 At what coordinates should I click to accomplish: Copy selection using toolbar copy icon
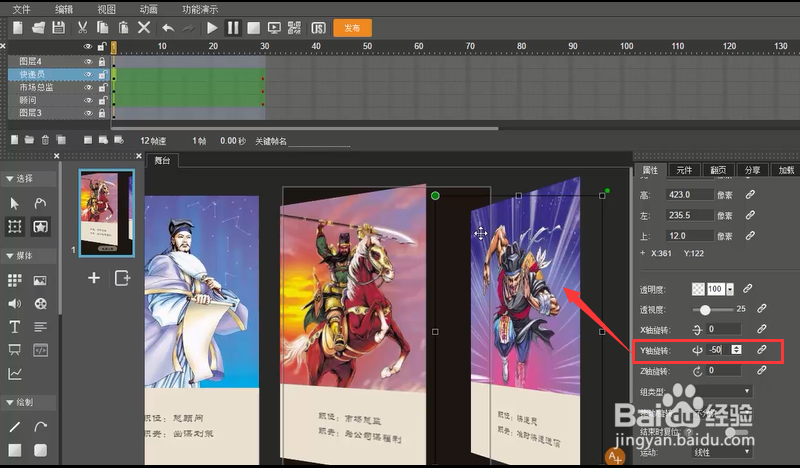103,28
